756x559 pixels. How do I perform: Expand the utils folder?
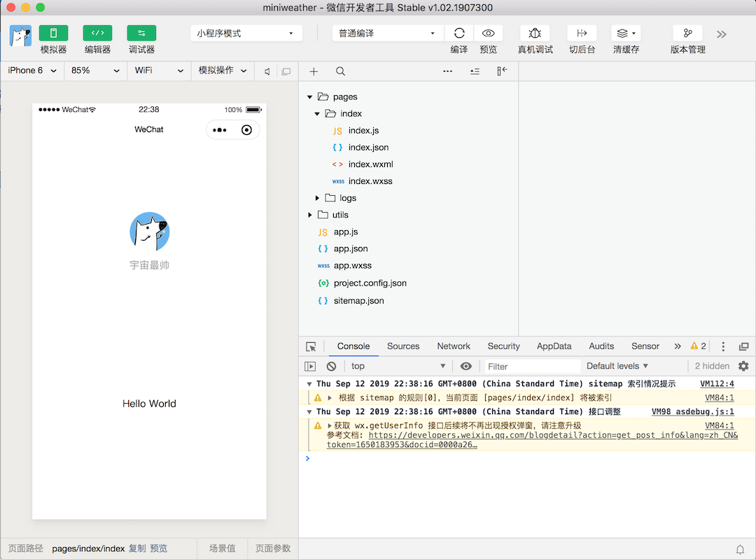(310, 215)
